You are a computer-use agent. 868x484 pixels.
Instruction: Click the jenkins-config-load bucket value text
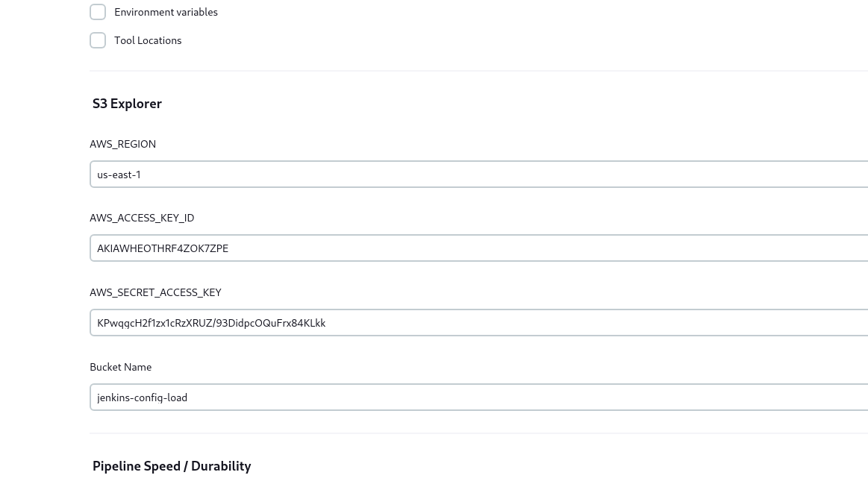pos(142,397)
